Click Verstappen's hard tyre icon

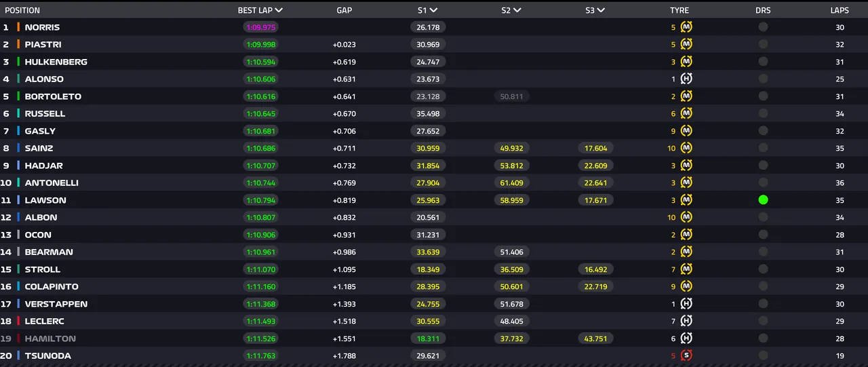pyautogui.click(x=686, y=304)
